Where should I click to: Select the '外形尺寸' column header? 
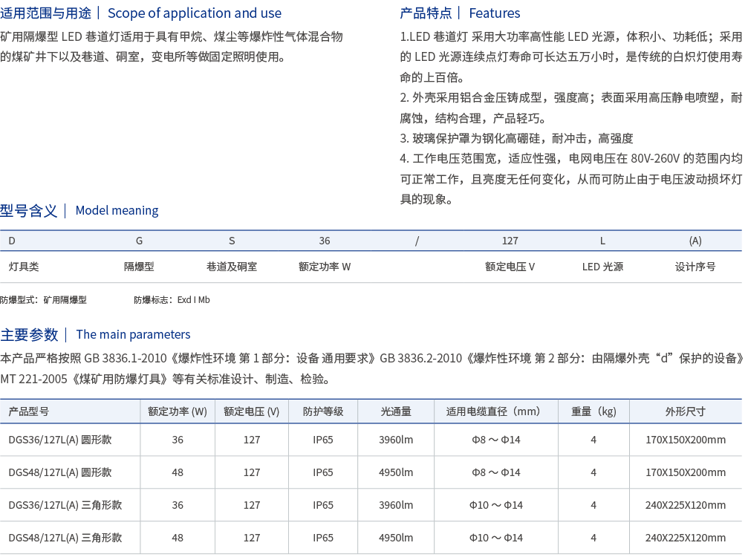[685, 411]
